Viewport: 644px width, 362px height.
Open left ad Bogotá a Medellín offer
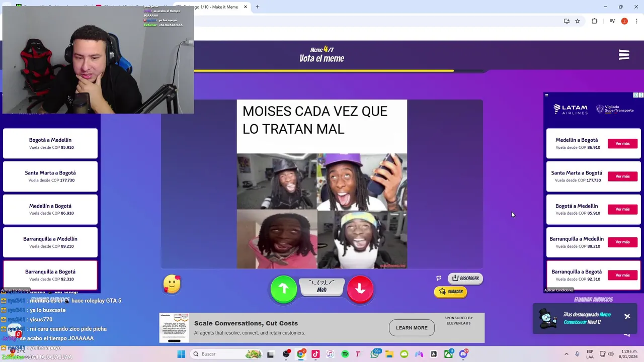click(x=50, y=143)
